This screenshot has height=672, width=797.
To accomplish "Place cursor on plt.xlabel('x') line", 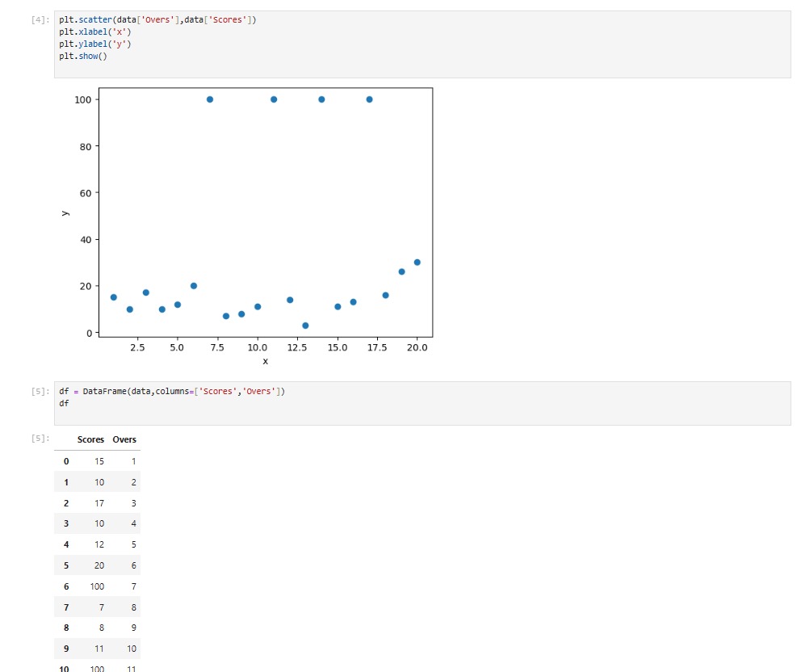I will (95, 32).
